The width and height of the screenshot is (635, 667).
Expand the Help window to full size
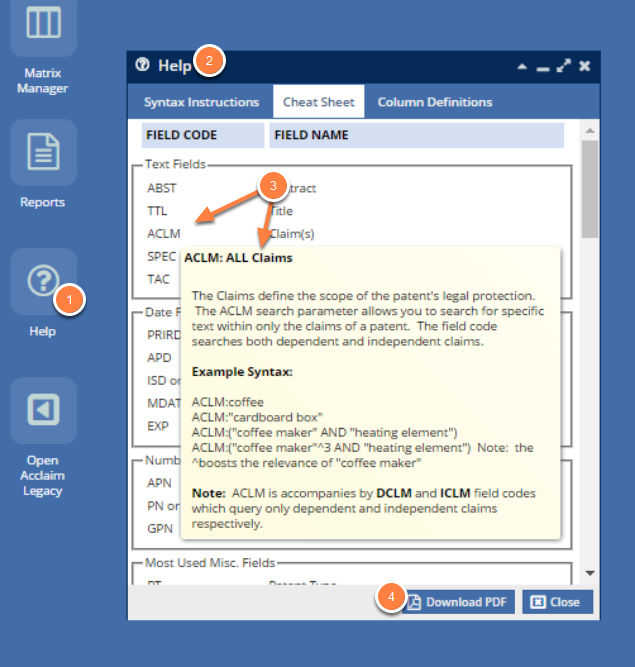click(564, 66)
